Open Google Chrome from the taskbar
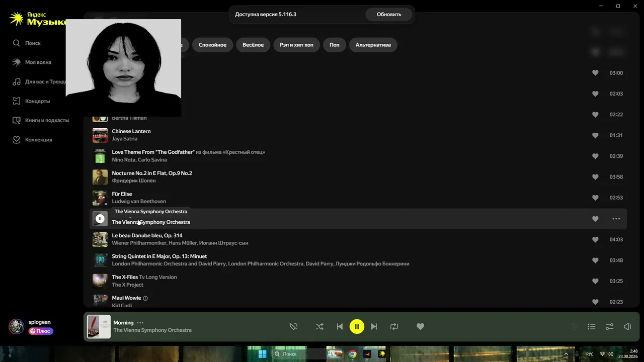 [x=353, y=354]
